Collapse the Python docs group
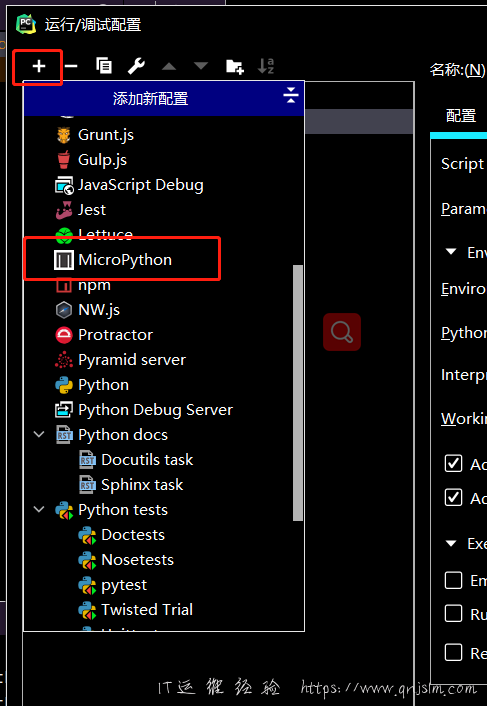The height and width of the screenshot is (706, 487). [x=39, y=434]
